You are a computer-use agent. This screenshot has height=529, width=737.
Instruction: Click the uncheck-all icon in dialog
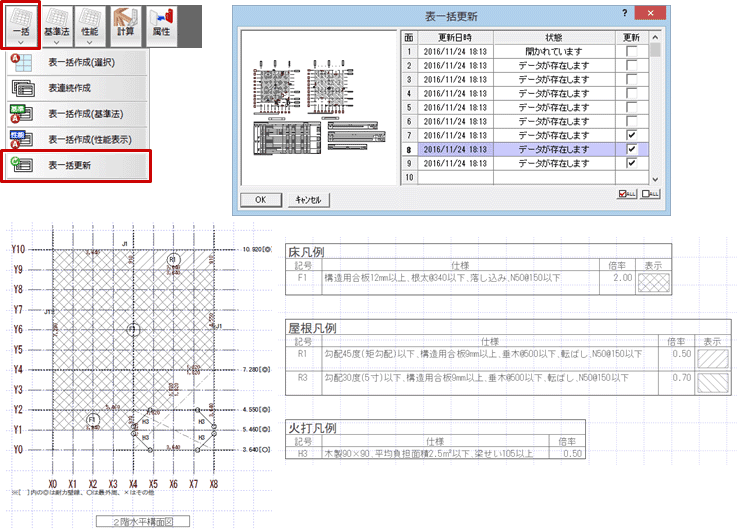pyautogui.click(x=648, y=194)
